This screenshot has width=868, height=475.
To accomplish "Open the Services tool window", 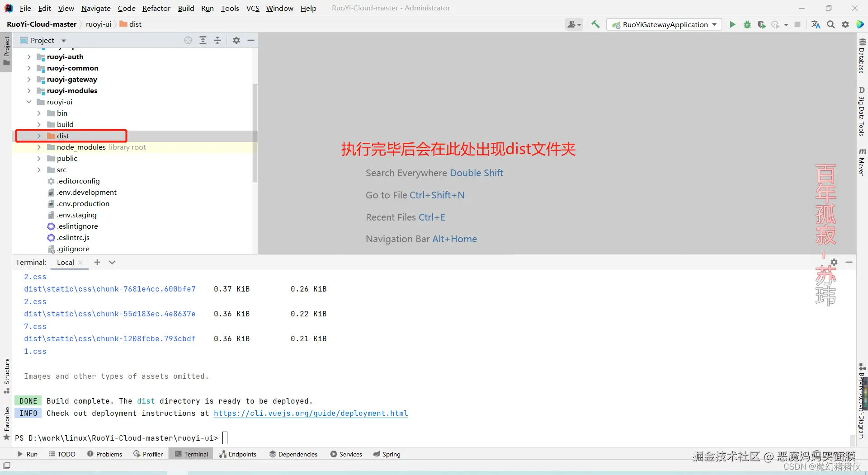I will (x=346, y=454).
